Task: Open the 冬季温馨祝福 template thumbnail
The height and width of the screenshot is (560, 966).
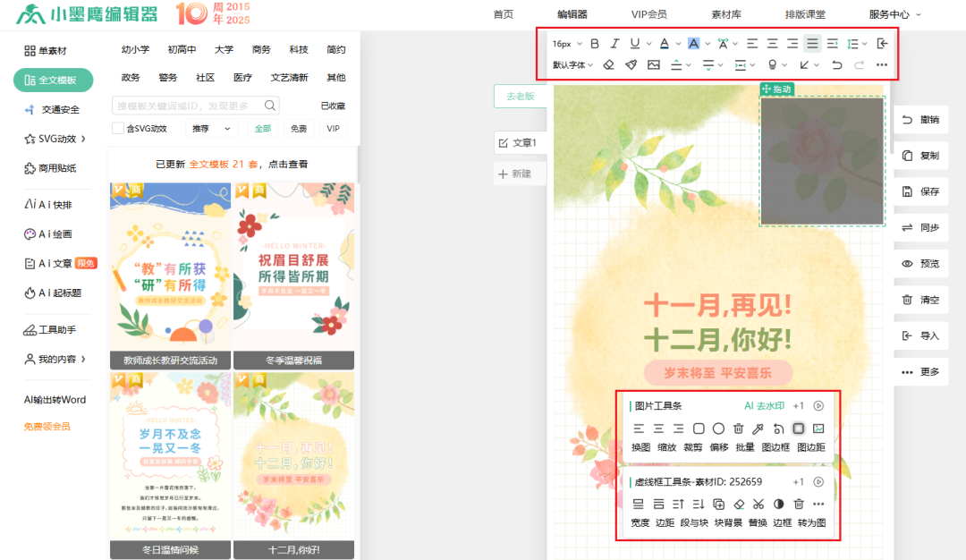Action: pos(294,276)
